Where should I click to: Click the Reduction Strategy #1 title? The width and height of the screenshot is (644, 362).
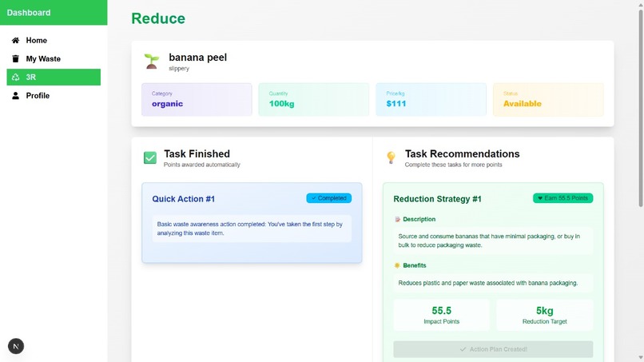(437, 199)
